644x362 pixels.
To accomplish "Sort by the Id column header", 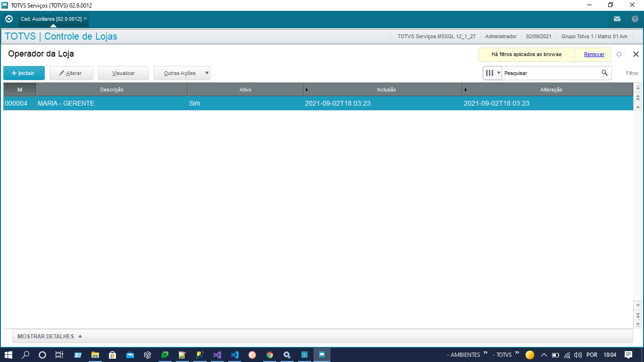I will pyautogui.click(x=20, y=90).
